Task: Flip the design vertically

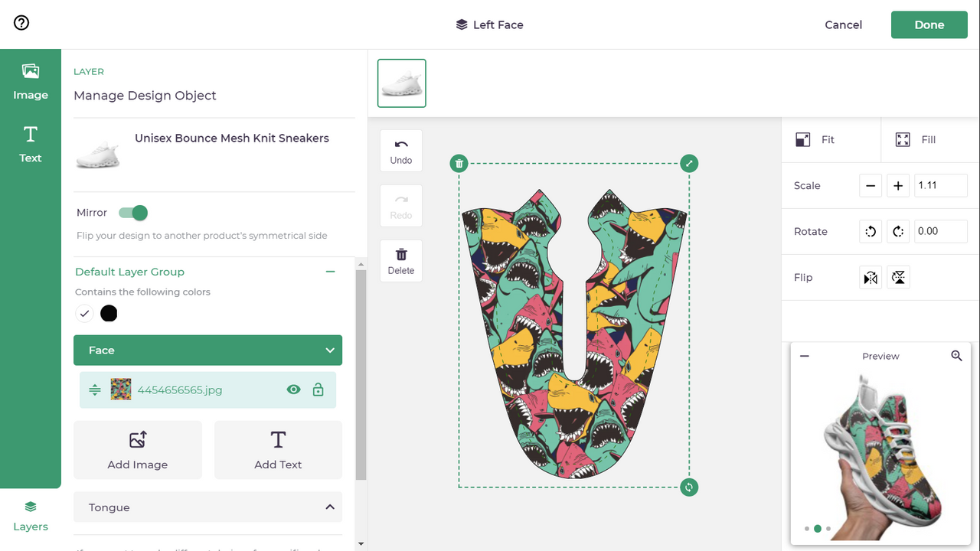Action: click(897, 277)
